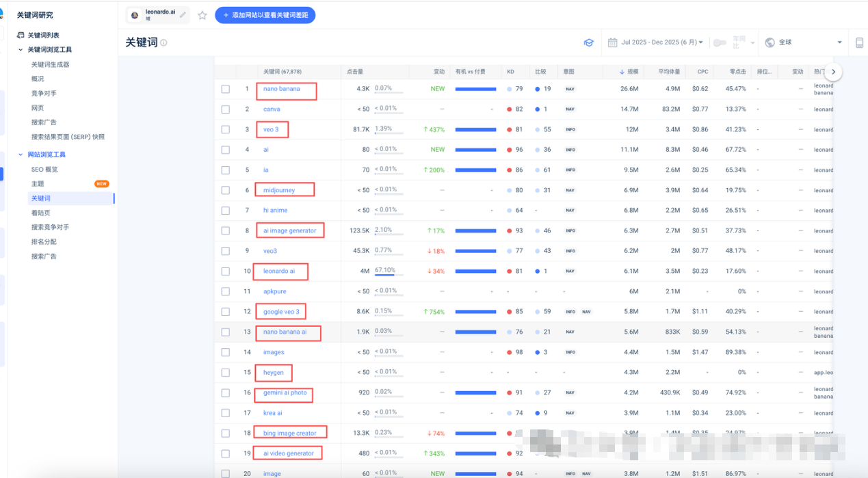Open 关键词生成器 in the sidebar
The width and height of the screenshot is (868, 478).
[x=50, y=64]
